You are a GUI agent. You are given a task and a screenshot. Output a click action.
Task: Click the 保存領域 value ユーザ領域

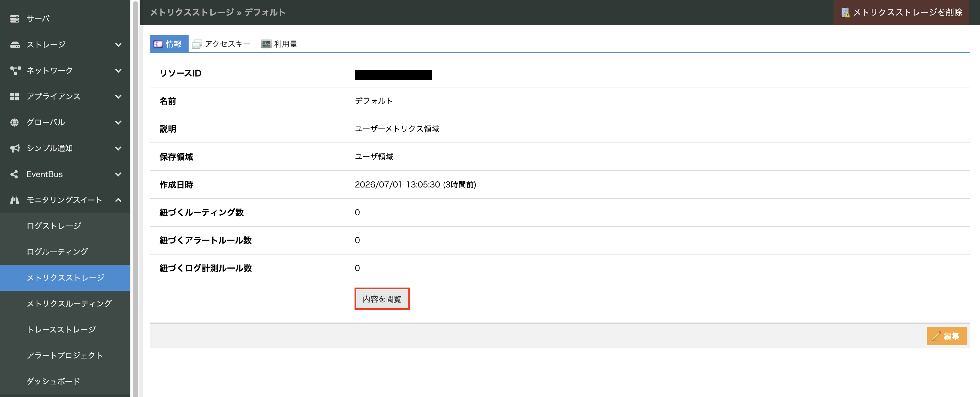point(374,157)
